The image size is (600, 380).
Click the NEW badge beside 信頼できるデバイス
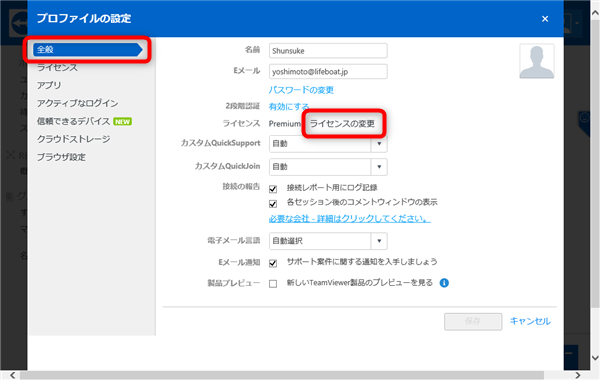coord(122,122)
